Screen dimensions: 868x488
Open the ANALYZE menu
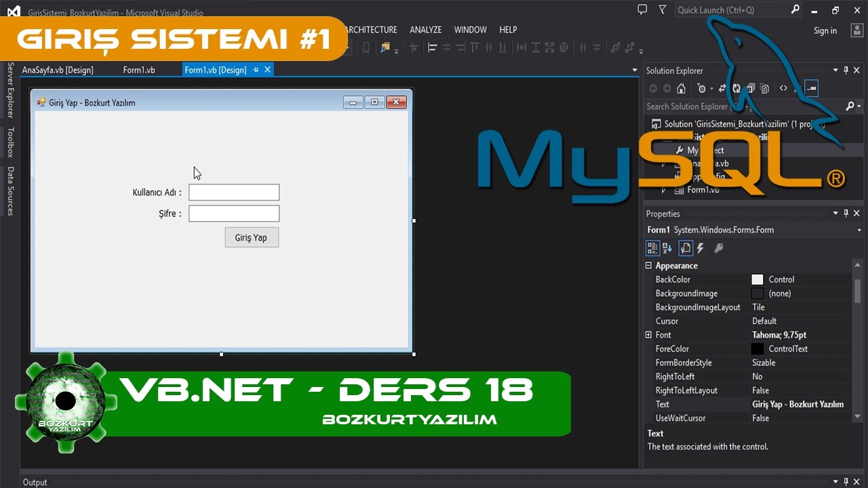[x=425, y=30]
